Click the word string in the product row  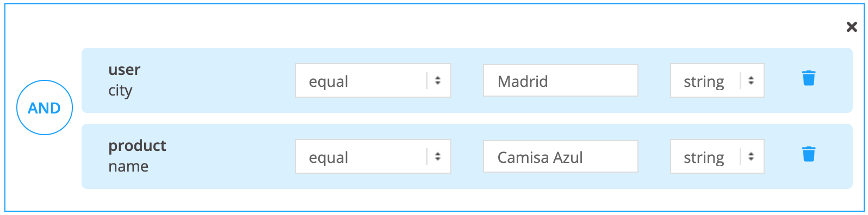pyautogui.click(x=704, y=158)
